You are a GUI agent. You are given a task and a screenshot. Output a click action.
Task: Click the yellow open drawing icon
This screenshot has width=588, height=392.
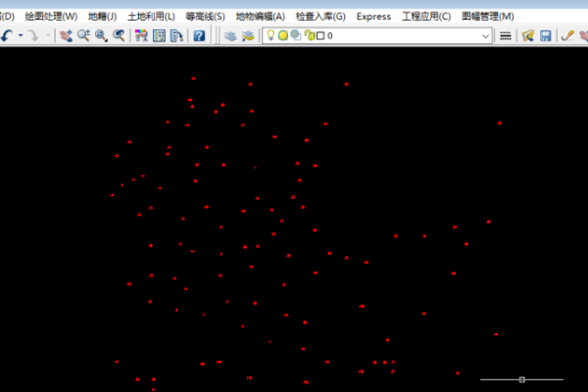528,35
